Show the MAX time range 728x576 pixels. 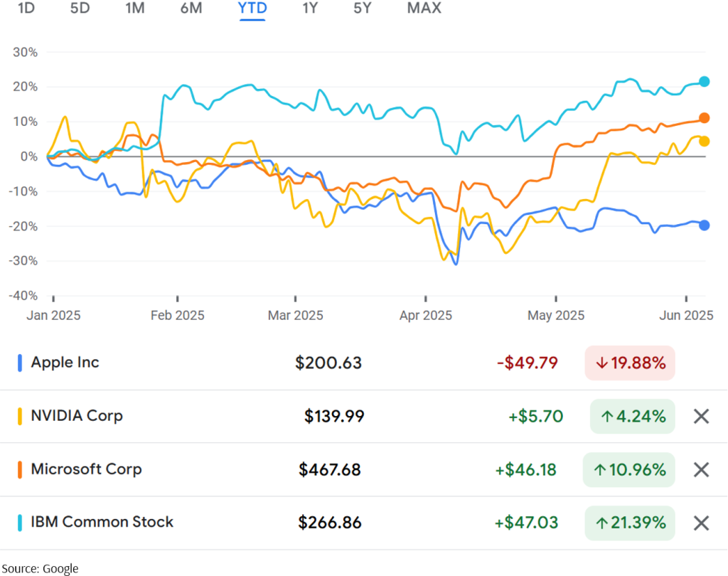point(424,9)
